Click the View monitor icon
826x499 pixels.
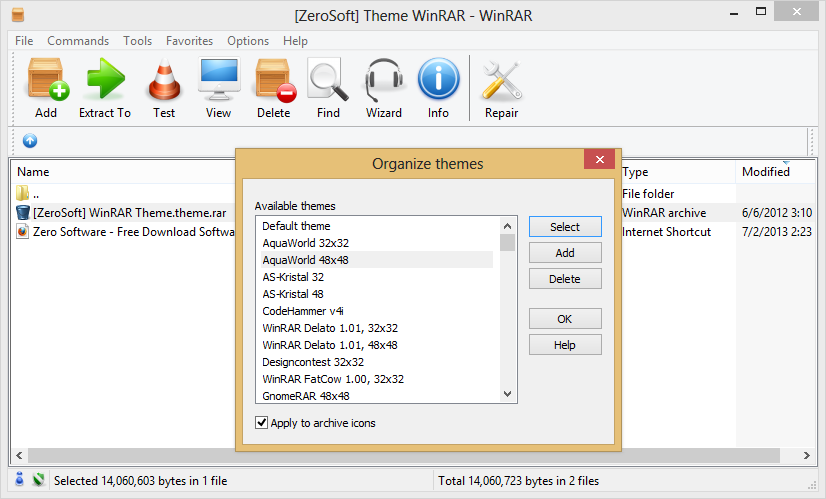[219, 79]
